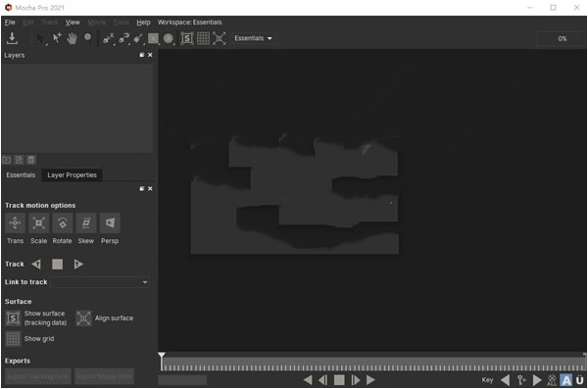Click the track forward arrow button
The image size is (588, 389).
(x=78, y=265)
